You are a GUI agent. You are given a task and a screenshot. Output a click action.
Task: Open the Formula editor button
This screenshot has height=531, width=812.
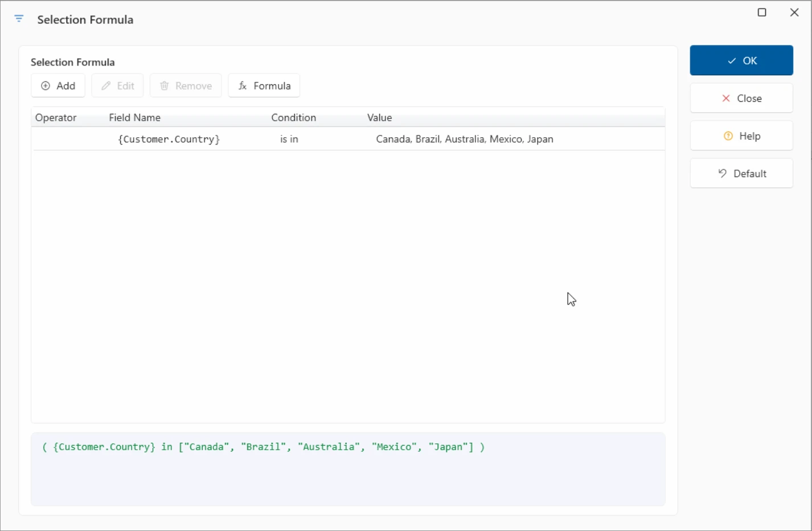(264, 85)
